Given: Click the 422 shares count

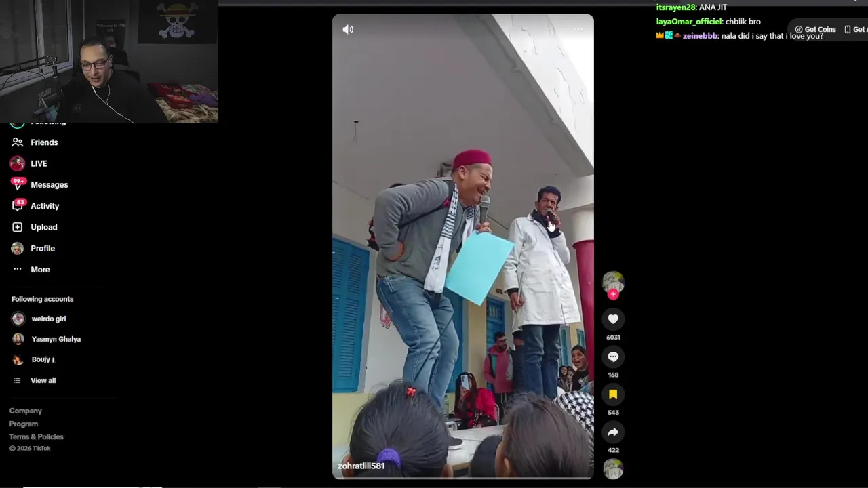Looking at the screenshot, I should pos(613,450).
